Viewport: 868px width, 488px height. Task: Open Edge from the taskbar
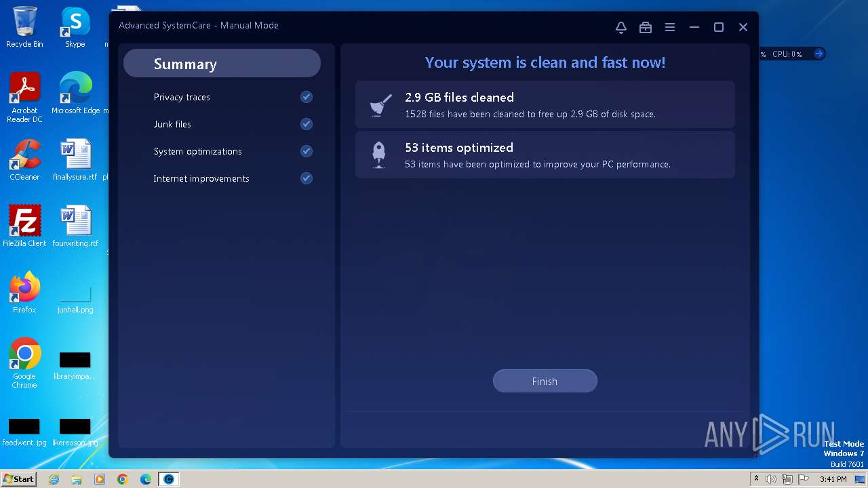tap(146, 479)
